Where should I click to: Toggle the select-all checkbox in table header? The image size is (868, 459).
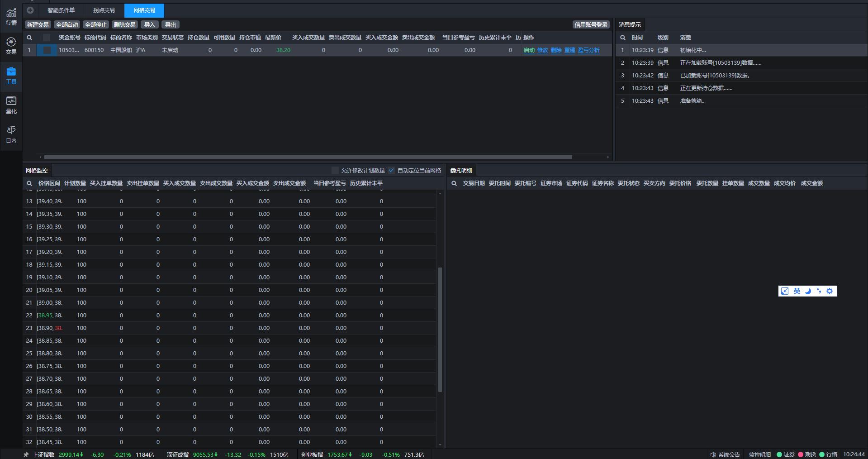point(47,38)
